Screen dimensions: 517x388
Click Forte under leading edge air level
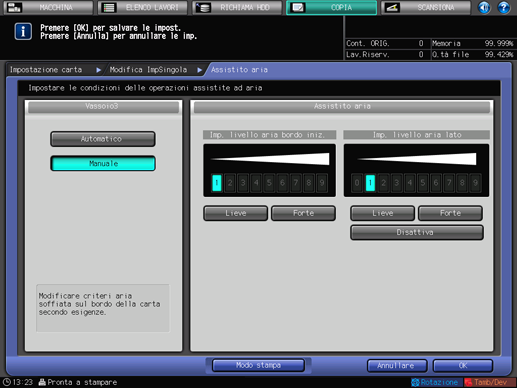point(303,213)
